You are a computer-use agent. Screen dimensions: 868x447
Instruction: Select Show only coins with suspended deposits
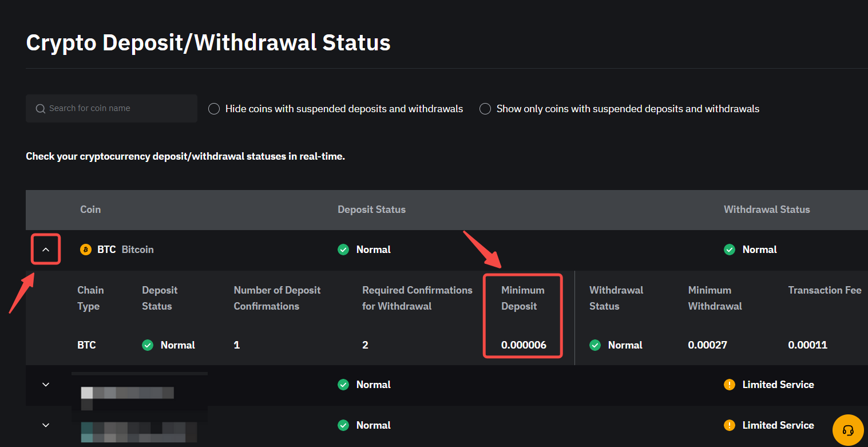click(485, 109)
